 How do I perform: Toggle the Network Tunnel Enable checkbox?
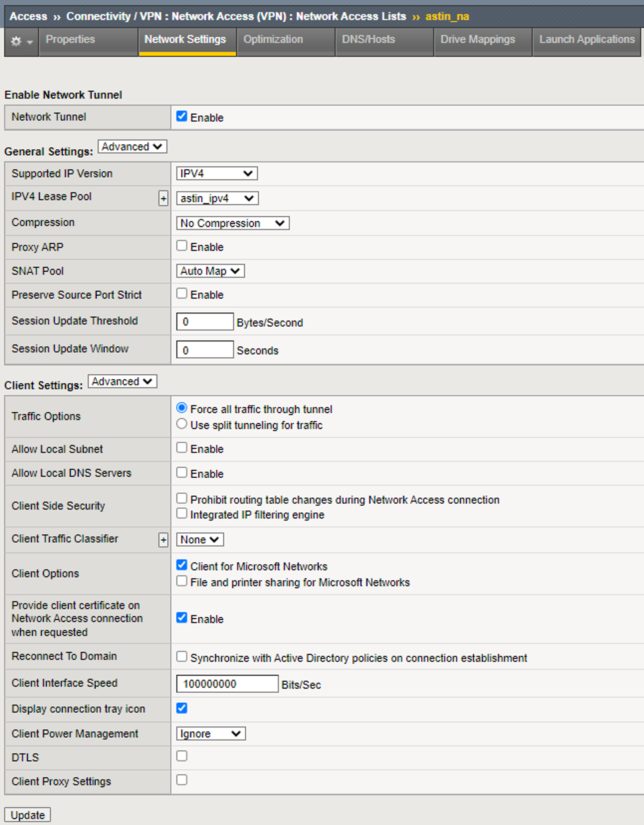tap(182, 116)
